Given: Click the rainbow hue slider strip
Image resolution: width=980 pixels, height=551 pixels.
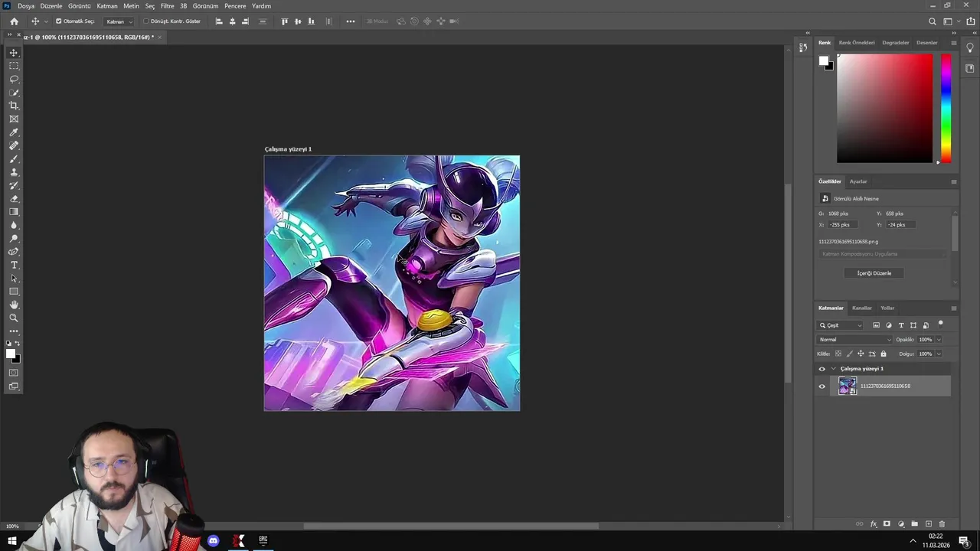Looking at the screenshot, I should 946,108.
